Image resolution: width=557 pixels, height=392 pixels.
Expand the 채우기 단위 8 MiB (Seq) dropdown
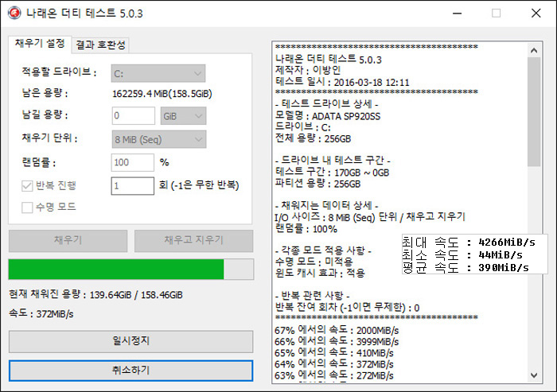158,139
